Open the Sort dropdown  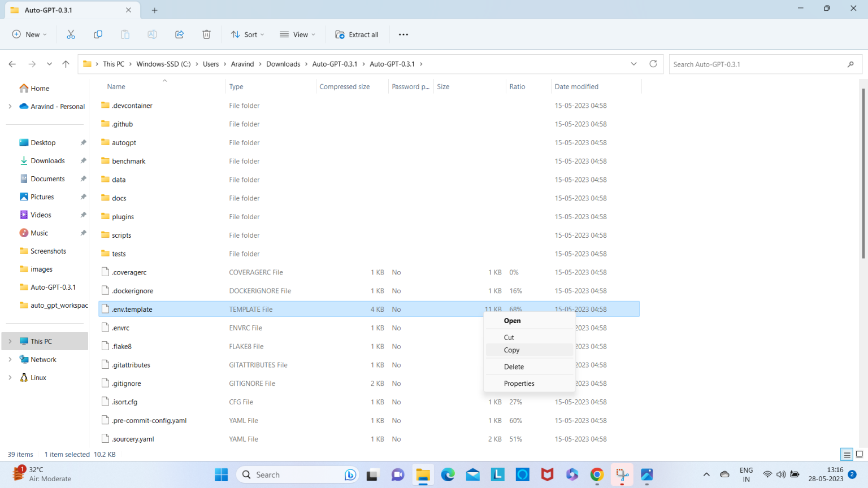click(248, 34)
